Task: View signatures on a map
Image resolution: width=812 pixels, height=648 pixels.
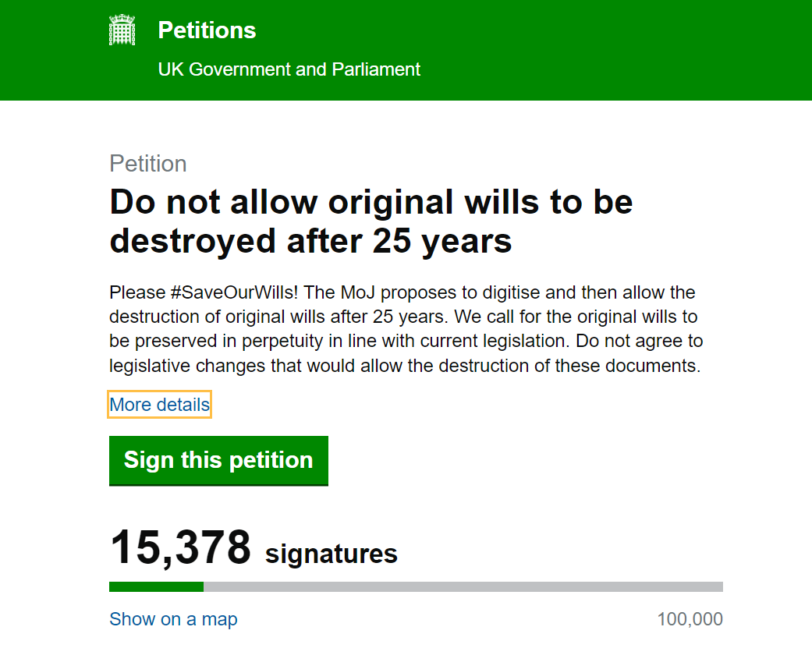Action: tap(172, 618)
